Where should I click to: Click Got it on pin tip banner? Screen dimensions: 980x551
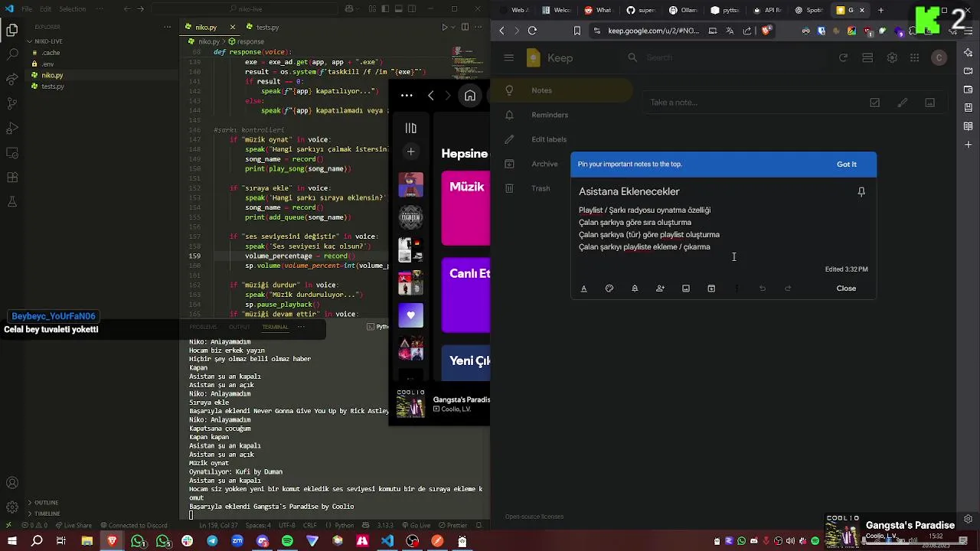point(847,165)
